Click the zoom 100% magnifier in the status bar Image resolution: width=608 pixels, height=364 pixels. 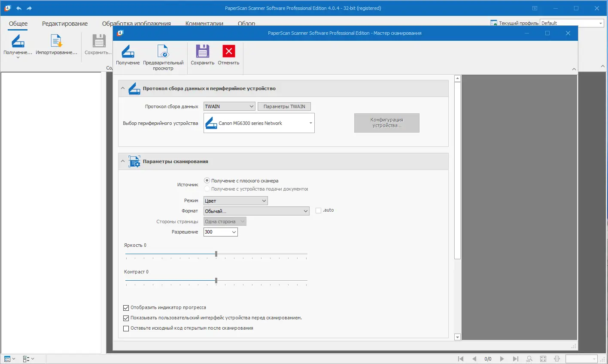529,359
